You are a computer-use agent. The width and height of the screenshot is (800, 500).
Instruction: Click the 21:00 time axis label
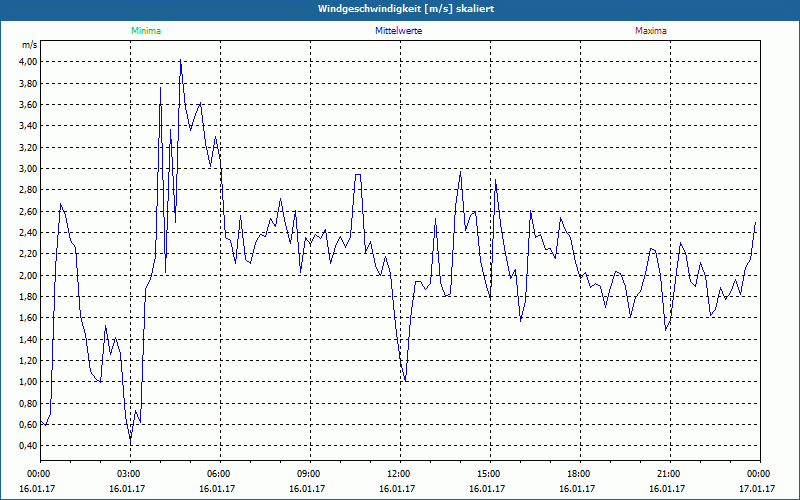(670, 474)
